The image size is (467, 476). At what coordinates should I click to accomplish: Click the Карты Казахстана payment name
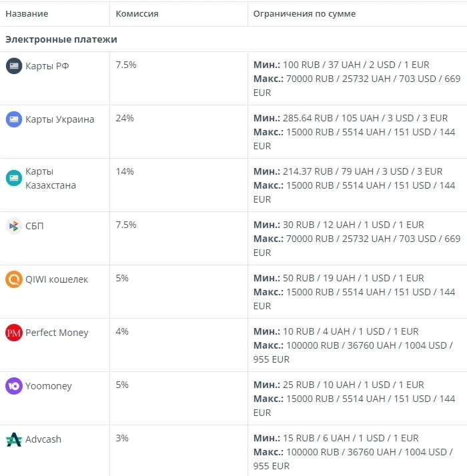pos(51,178)
